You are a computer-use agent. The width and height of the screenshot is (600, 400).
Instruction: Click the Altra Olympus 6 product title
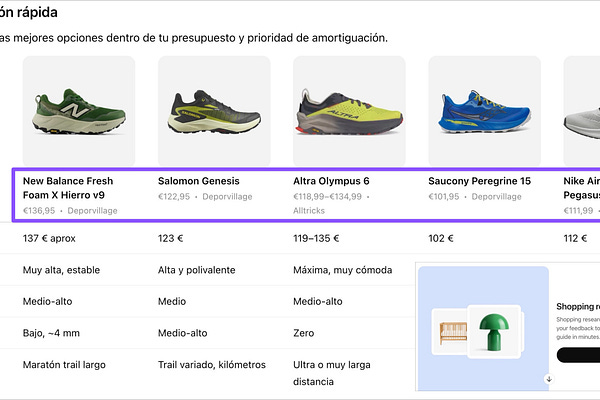[331, 181]
